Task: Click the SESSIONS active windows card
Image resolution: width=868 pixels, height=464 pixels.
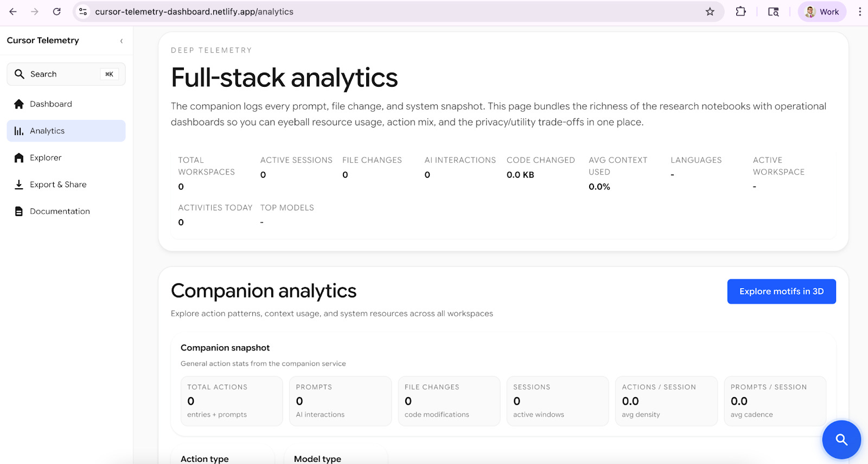Action: (x=558, y=401)
